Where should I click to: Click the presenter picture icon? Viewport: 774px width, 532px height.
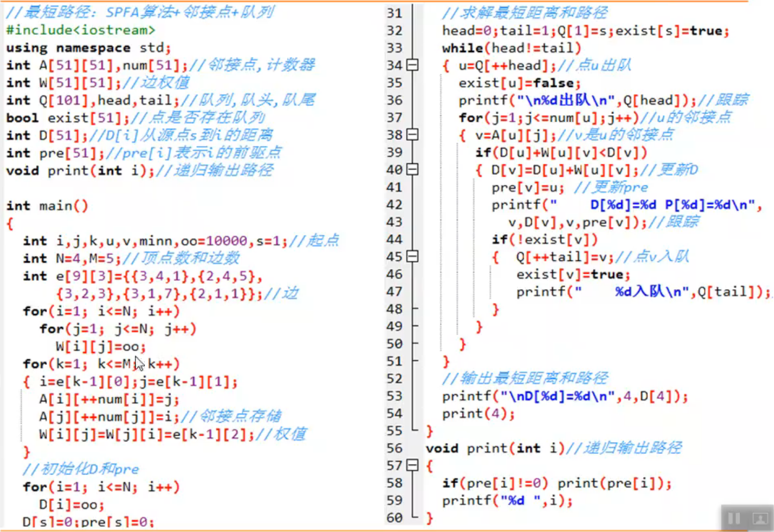click(760, 519)
